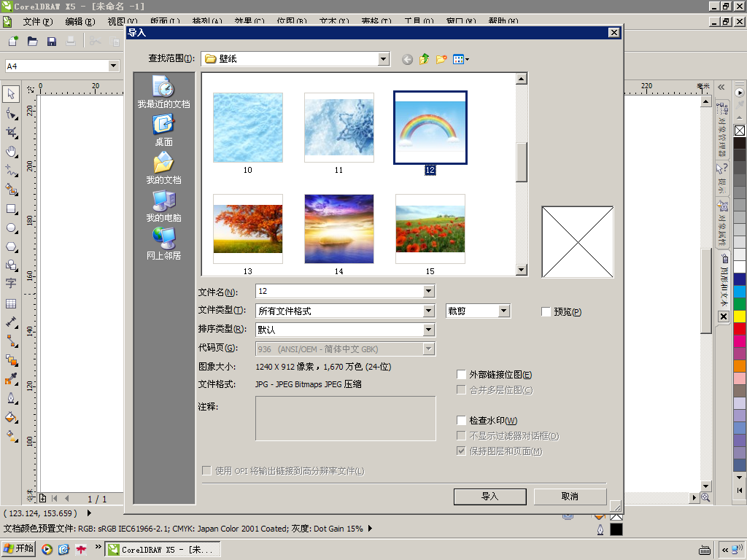Viewport: 747px width, 560px height.
Task: Select thumbnail image 11 snowflake
Action: [339, 128]
